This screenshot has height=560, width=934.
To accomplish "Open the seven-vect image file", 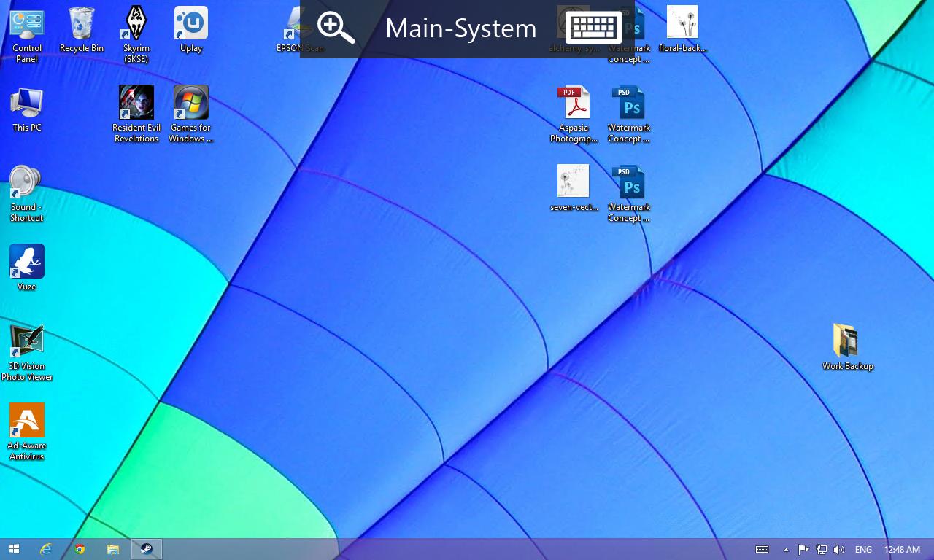I will [x=574, y=188].
